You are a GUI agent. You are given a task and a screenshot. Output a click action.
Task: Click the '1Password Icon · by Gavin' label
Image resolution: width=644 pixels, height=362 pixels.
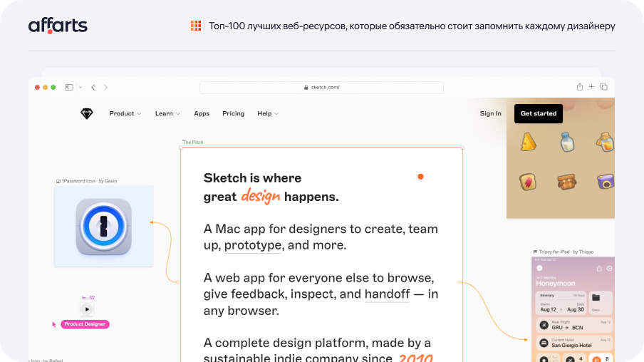(x=87, y=181)
